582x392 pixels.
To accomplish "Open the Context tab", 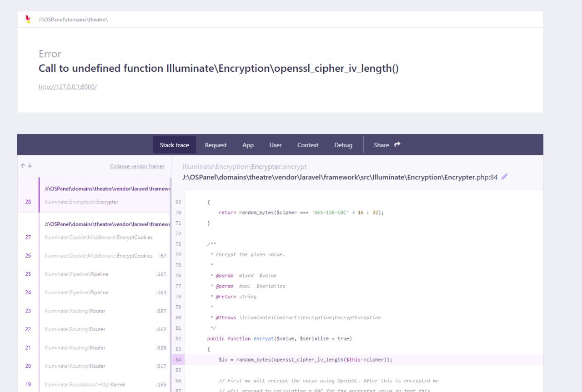I will [308, 145].
